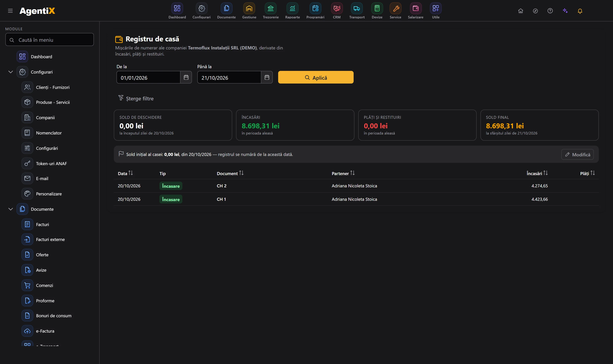Open Trezorerie module in top bar
Screen dimensions: 613x364
pyautogui.click(x=271, y=11)
